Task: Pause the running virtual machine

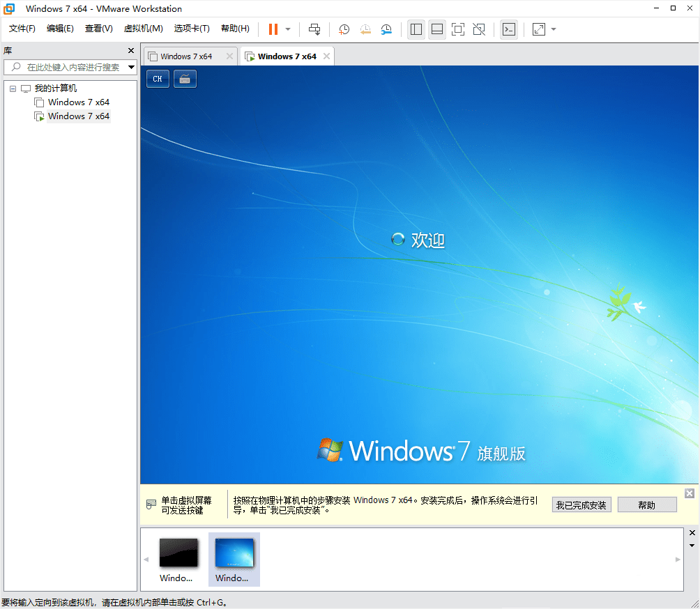Action: click(273, 29)
